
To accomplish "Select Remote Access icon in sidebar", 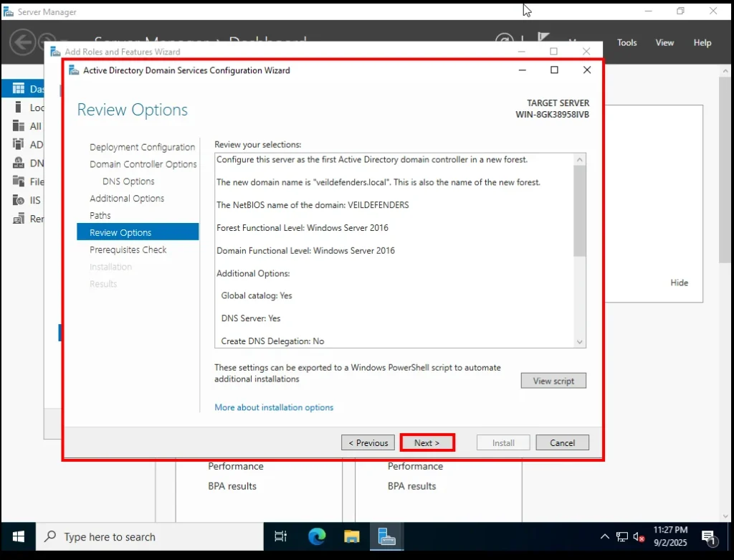I will (x=19, y=219).
